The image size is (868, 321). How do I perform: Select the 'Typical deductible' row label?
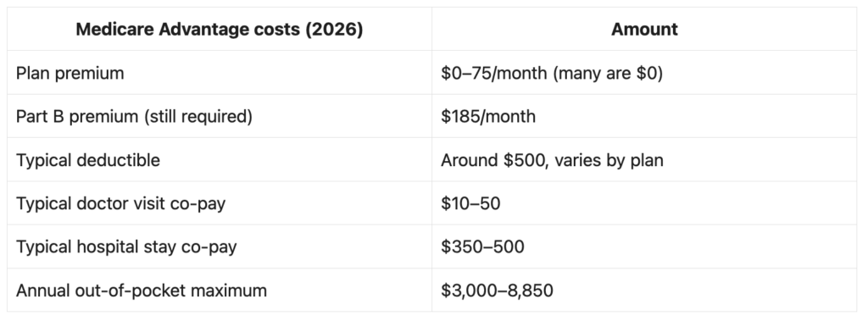220,160
